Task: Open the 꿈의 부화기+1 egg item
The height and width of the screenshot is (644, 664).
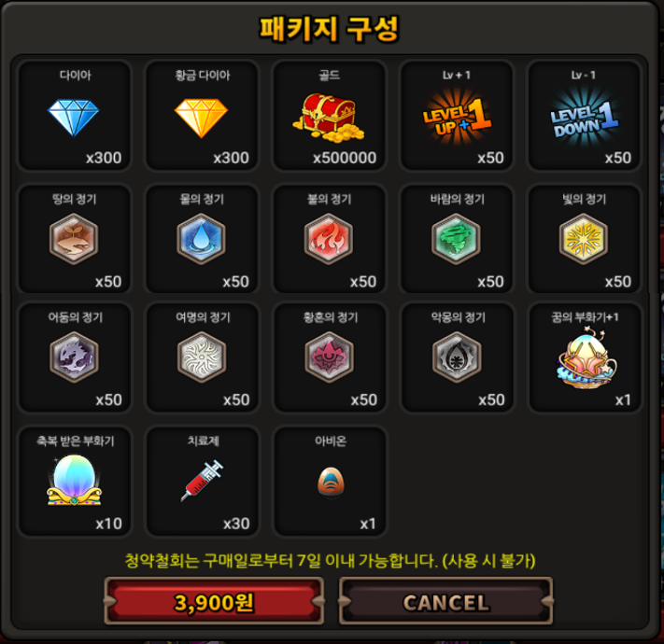Action: coord(586,357)
